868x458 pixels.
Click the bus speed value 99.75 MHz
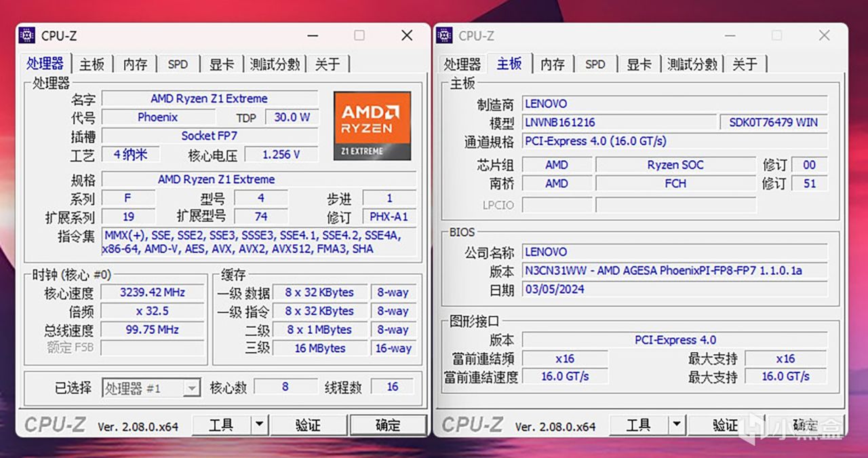tap(153, 330)
